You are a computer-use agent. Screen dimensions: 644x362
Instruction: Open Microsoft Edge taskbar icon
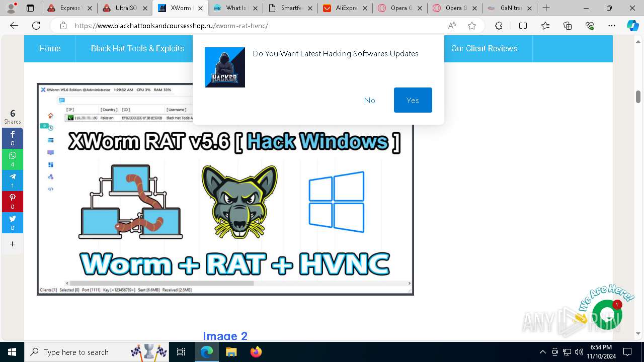click(207, 352)
